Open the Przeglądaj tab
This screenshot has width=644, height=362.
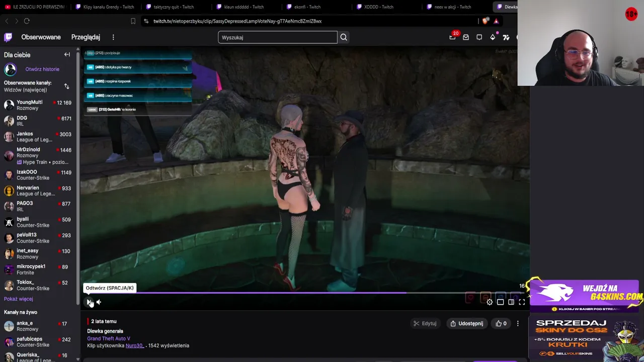pyautogui.click(x=86, y=37)
